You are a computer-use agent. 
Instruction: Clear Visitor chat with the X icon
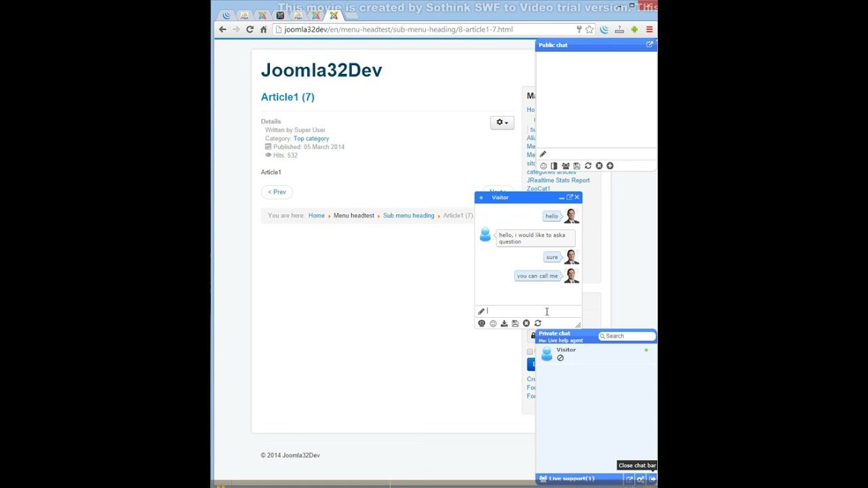(x=526, y=323)
